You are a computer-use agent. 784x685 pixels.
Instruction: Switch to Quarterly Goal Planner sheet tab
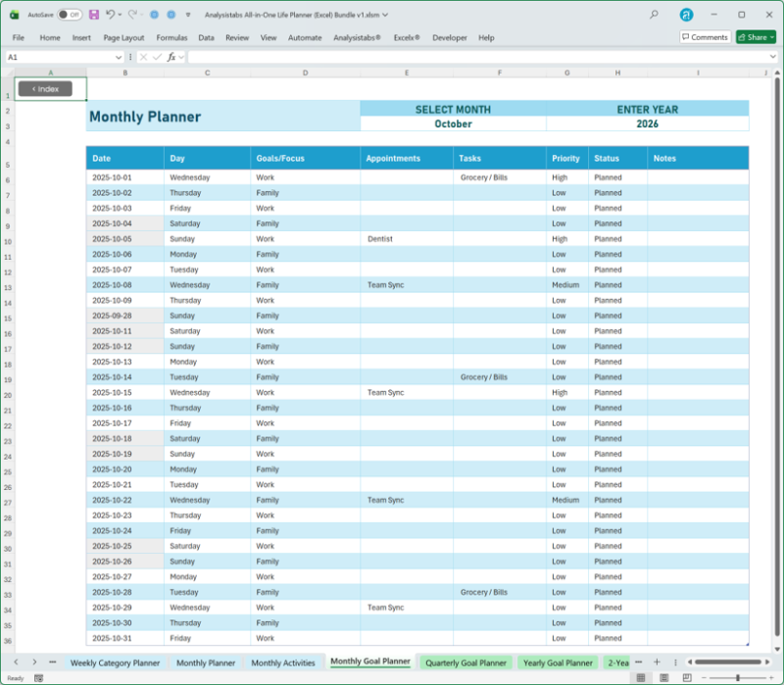[x=465, y=662]
